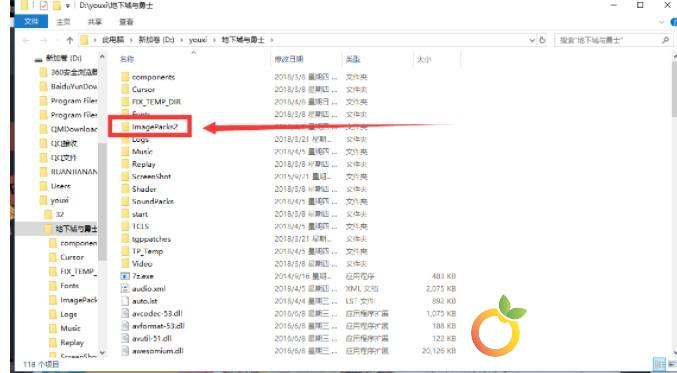Expand the address bar history dropdown
Screen dimensions: 677x373
tap(532, 40)
